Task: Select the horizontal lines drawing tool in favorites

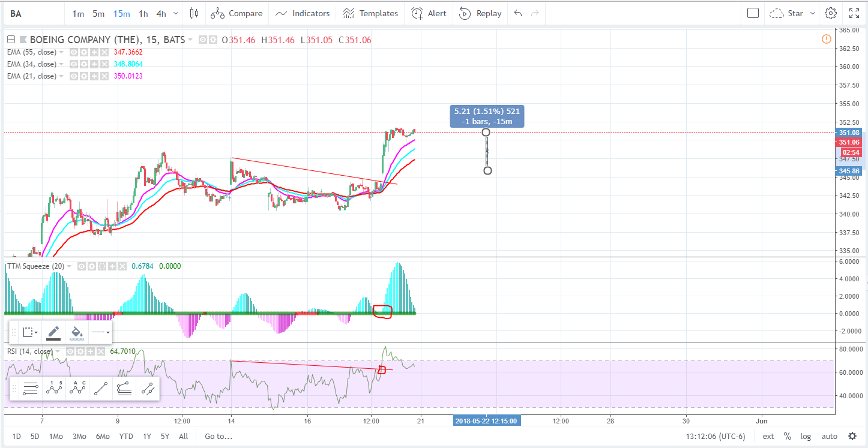Action: [31, 389]
